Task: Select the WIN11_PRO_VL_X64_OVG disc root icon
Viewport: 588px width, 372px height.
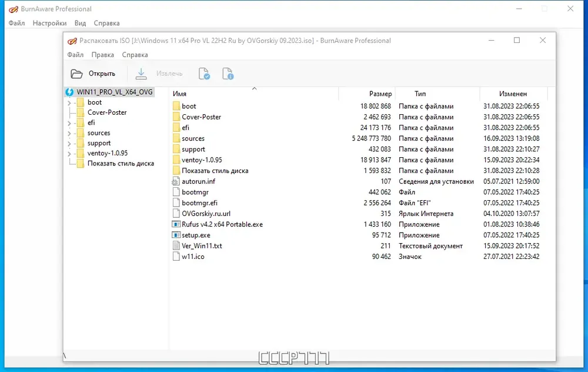Action: pyautogui.click(x=69, y=92)
